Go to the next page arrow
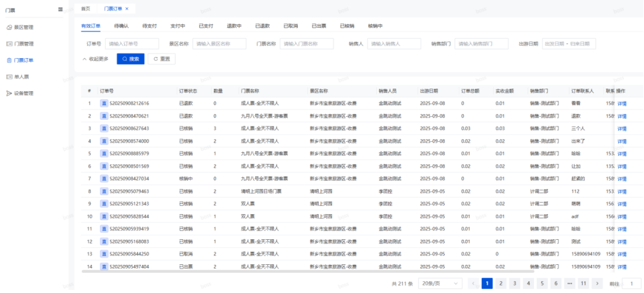Image resolution: width=644 pixels, height=293 pixels. click(598, 283)
